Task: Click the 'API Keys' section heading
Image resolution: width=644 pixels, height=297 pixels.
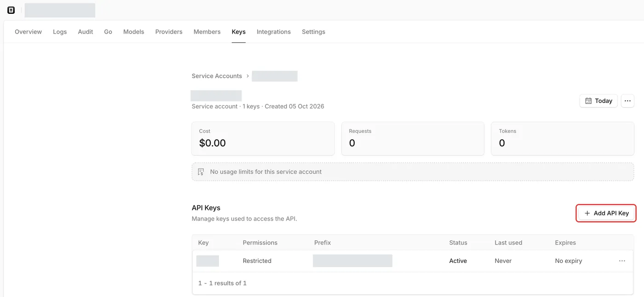Action: tap(206, 208)
